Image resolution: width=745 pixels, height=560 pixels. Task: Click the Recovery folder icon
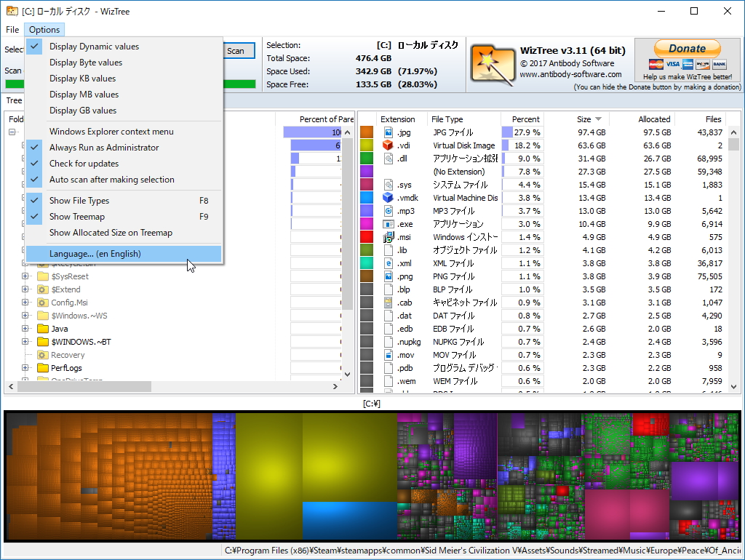(43, 355)
